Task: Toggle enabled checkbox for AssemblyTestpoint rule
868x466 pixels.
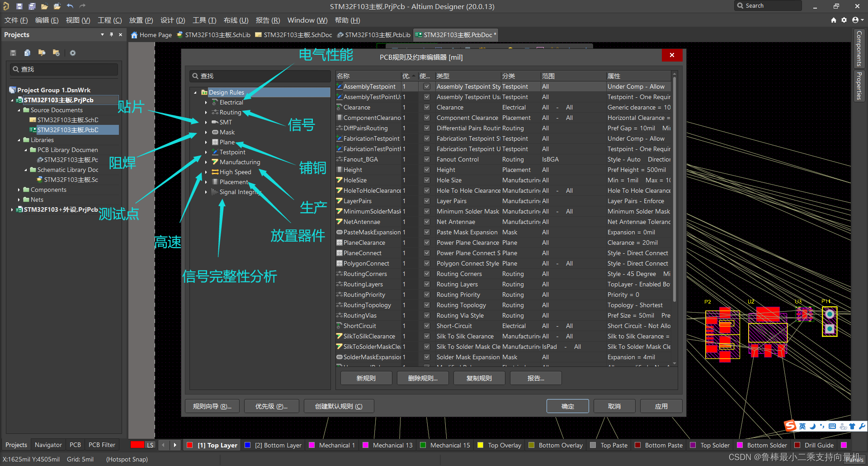Action: click(x=426, y=86)
